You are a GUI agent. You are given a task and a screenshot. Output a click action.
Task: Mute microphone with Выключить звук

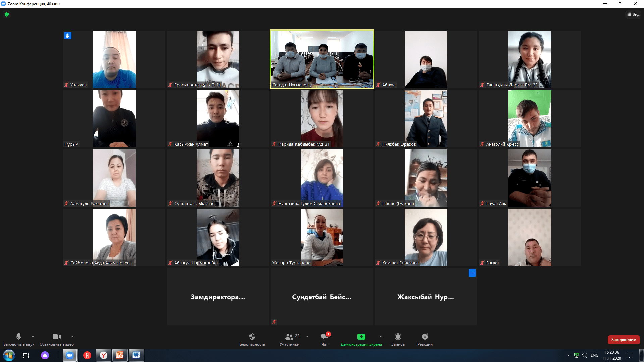19,337
